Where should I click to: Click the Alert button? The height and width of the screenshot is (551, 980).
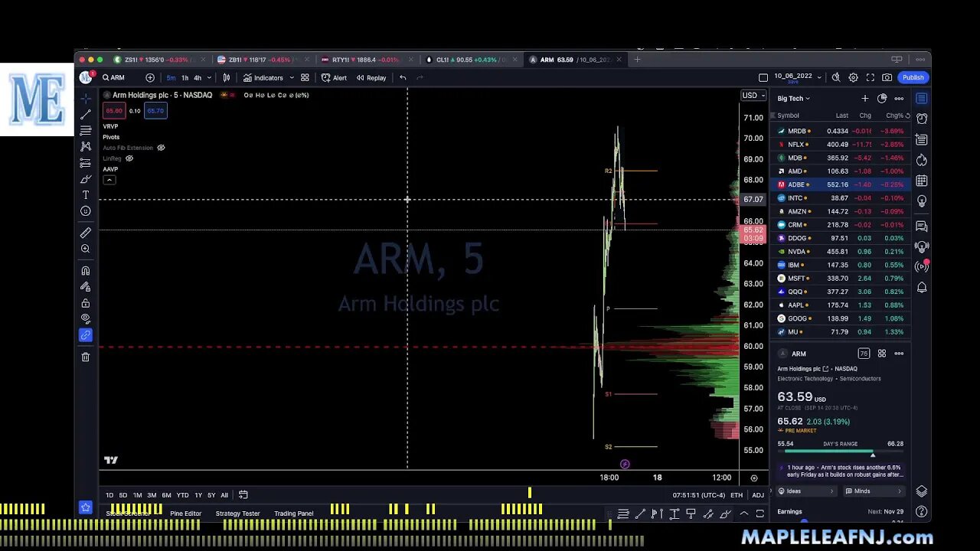pos(334,77)
